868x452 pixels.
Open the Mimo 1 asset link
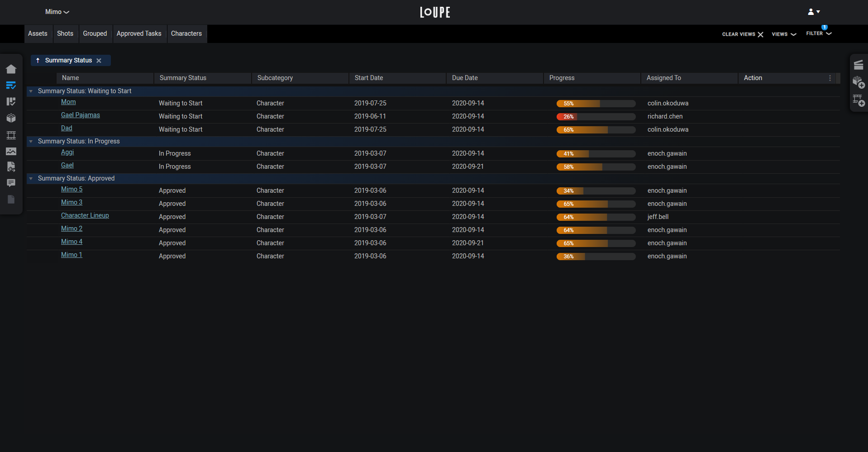click(x=72, y=255)
